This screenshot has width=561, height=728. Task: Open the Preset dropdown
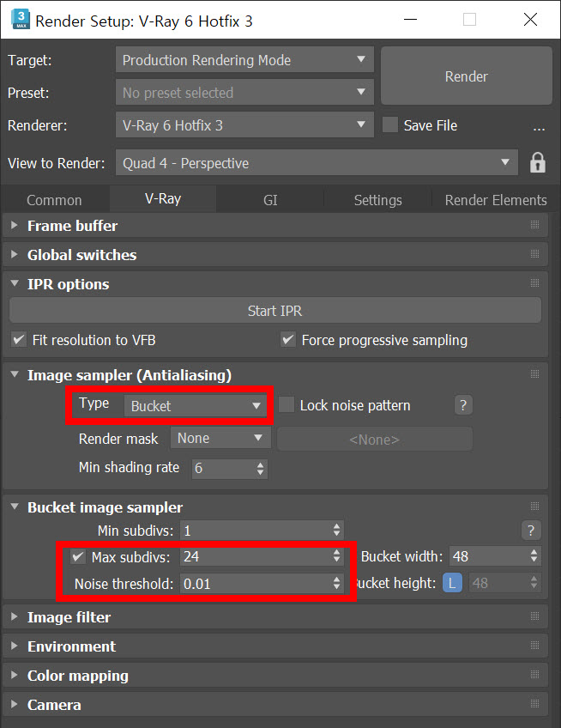coord(244,93)
